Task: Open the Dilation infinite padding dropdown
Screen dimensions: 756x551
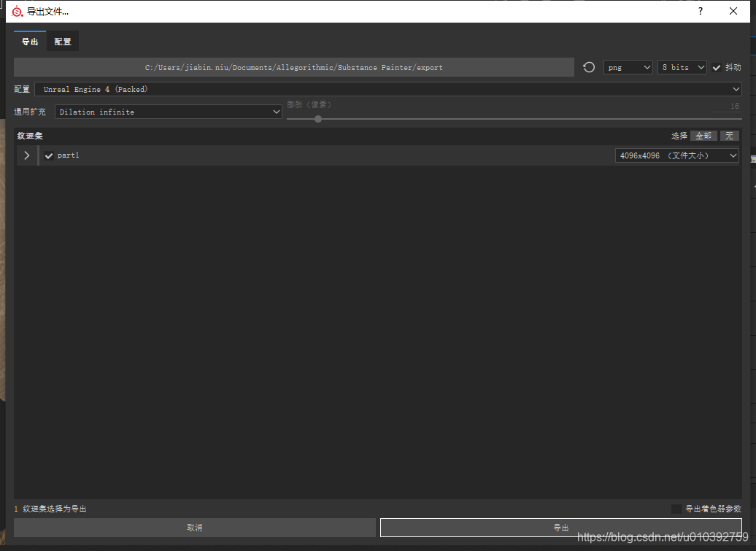Action: [x=168, y=112]
